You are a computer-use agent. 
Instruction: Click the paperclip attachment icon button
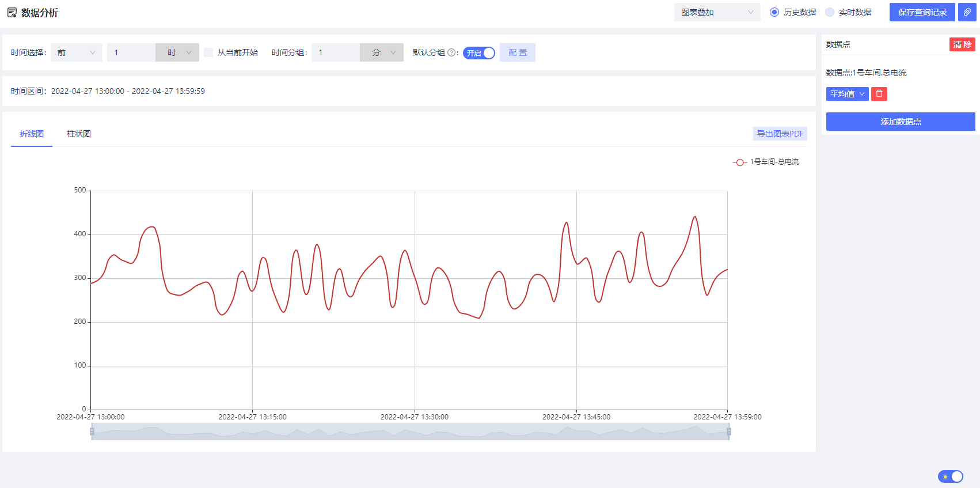967,12
